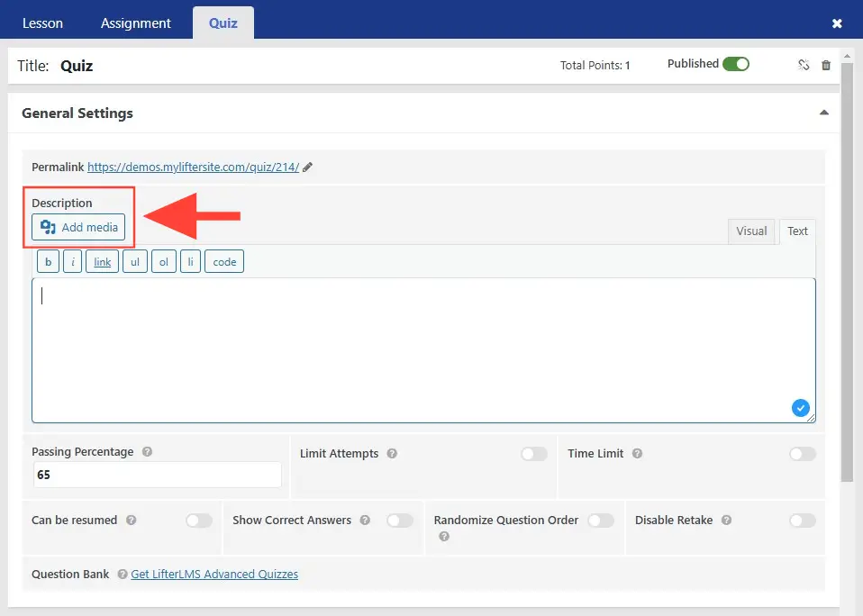863x616 pixels.
Task: Enable the Limit Attempts toggle
Action: click(533, 454)
